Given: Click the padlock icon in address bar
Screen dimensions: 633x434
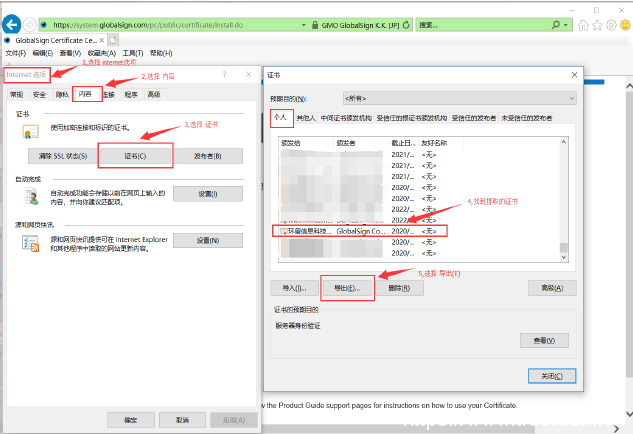Looking at the screenshot, I should click(315, 25).
